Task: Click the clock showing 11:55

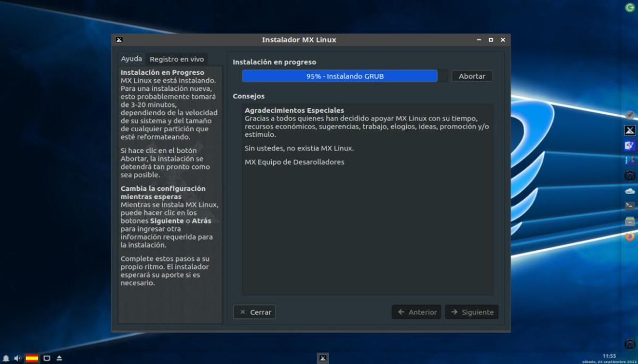Action: point(609,355)
